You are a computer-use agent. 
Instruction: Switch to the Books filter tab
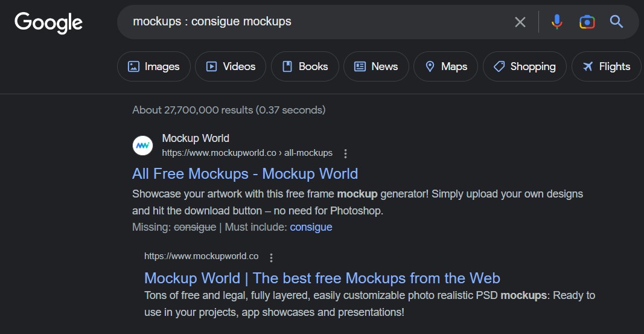tap(305, 66)
